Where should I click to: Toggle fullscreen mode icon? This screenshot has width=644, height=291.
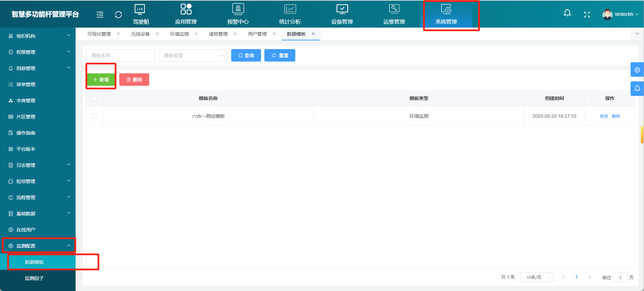pyautogui.click(x=587, y=14)
